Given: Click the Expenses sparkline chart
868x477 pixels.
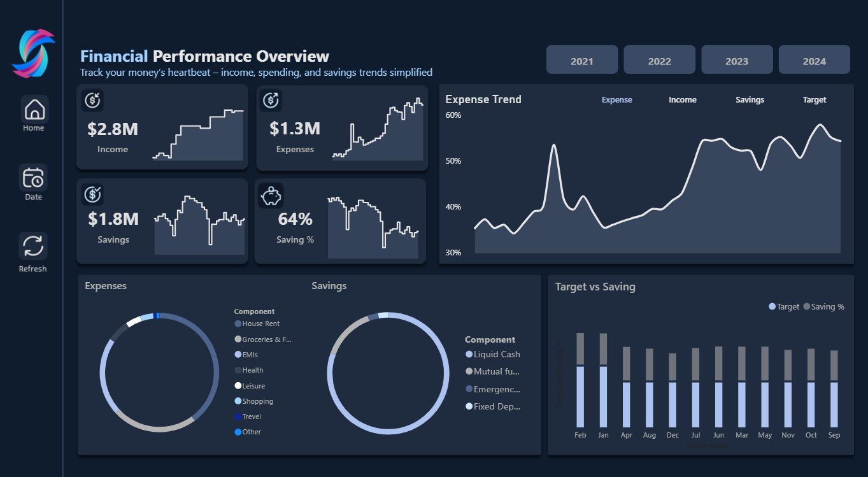Looking at the screenshot, I should coord(378,129).
